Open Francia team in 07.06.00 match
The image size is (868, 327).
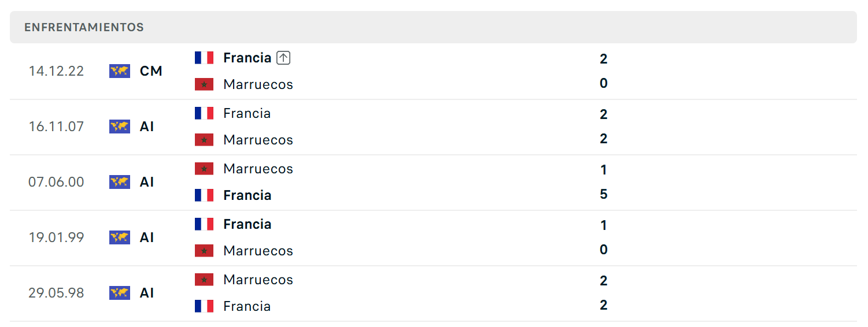tap(248, 195)
